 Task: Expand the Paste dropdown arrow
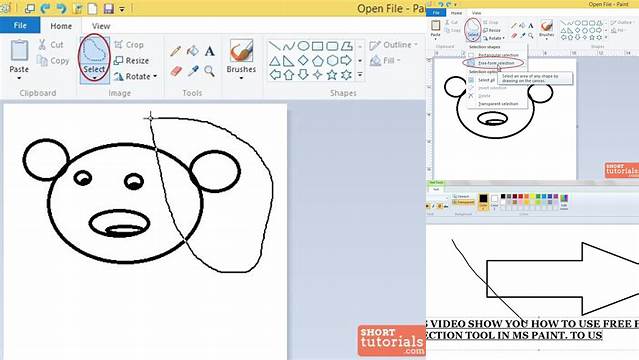[x=19, y=78]
